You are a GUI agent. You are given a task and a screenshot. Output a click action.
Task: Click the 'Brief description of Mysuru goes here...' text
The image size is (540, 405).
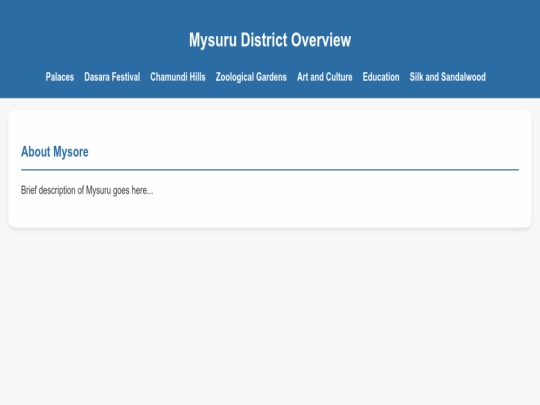(x=87, y=190)
